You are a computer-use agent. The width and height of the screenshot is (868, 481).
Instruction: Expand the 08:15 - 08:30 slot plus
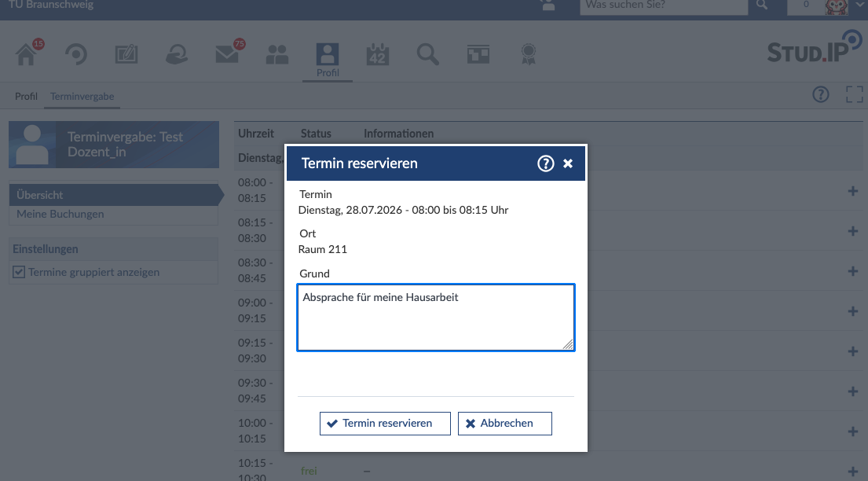point(852,231)
